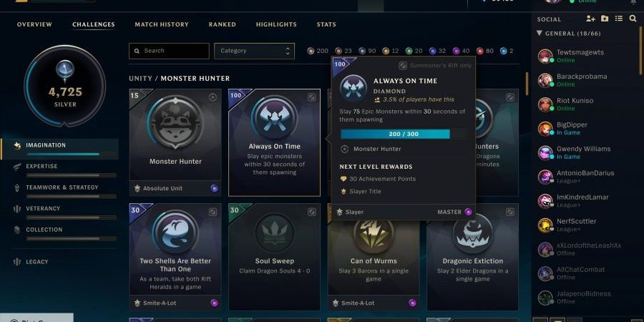
Task: Click the purple Master tier token icon
Action: 468,212
